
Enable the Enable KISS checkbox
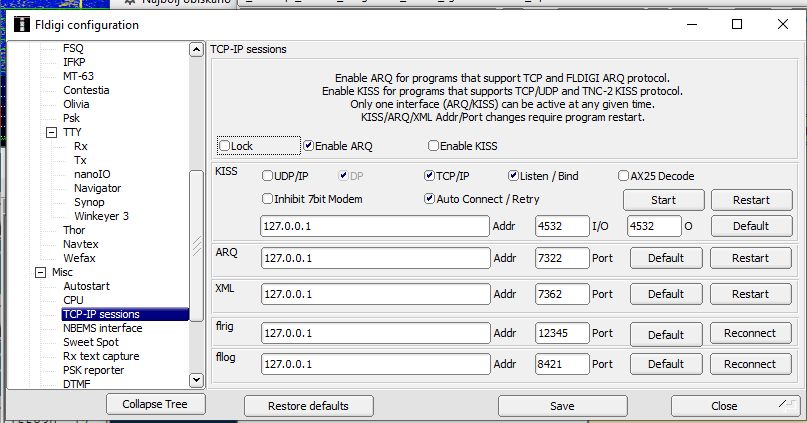[x=433, y=146]
